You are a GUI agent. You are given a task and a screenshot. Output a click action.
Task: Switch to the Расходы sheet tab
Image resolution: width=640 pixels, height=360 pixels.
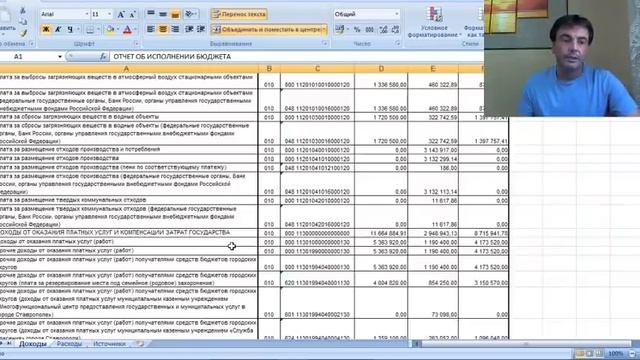click(x=69, y=344)
